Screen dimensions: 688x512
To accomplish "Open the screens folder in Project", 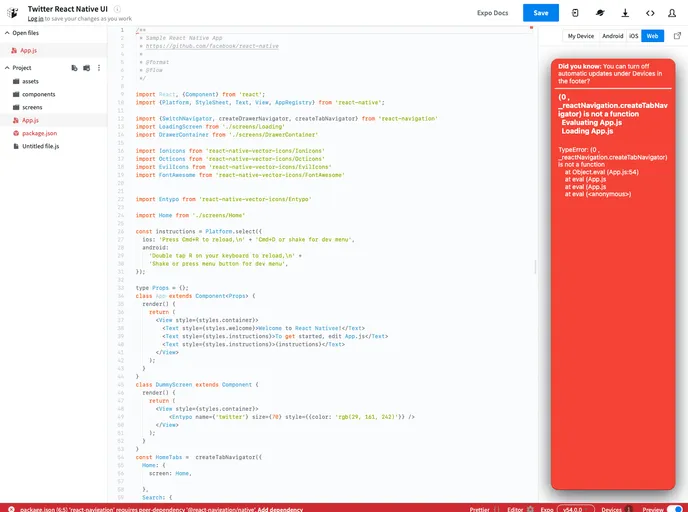I will (x=32, y=107).
